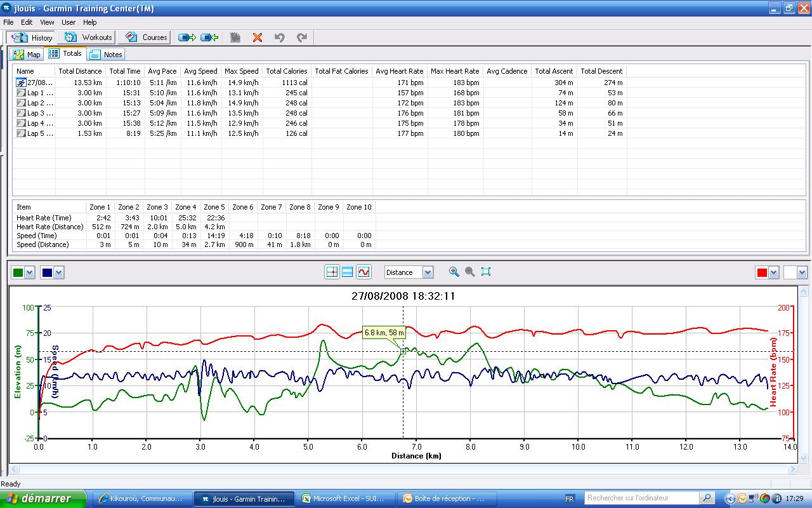Open the Distance axis dropdown
Screen dimensions: 812x508
428,272
